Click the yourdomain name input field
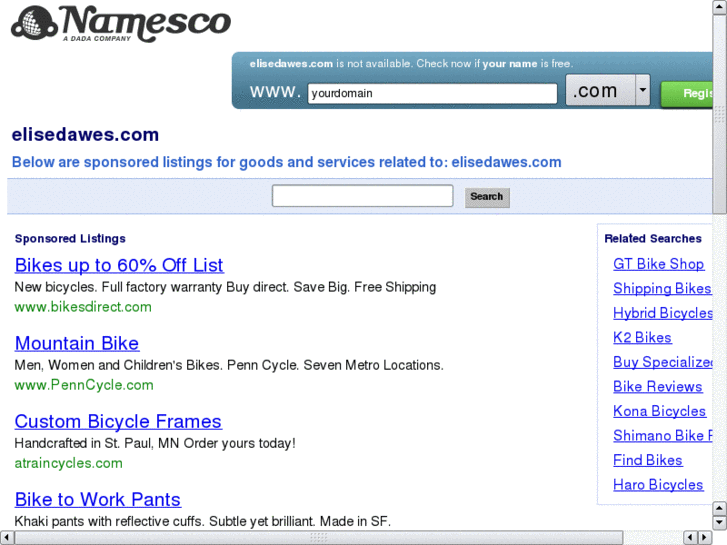The image size is (727, 545). [x=432, y=94]
